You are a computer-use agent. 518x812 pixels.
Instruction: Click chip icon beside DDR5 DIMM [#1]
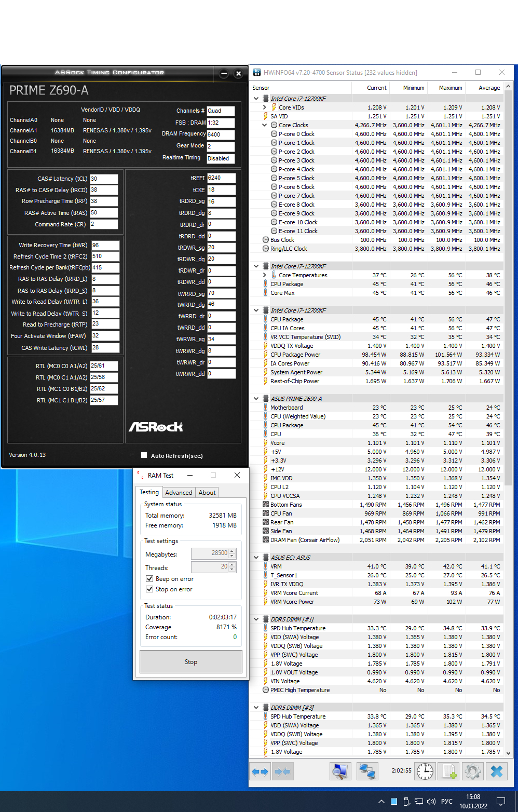pos(265,619)
